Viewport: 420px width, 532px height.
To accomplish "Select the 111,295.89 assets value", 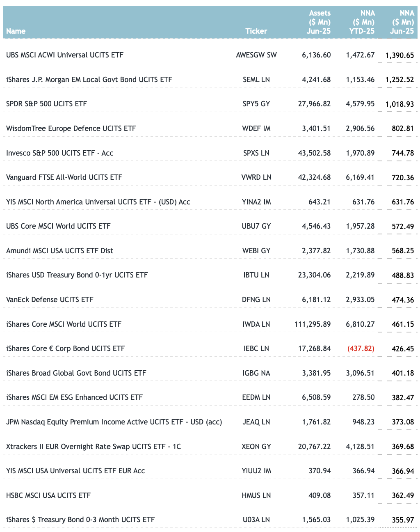I will pos(313,324).
